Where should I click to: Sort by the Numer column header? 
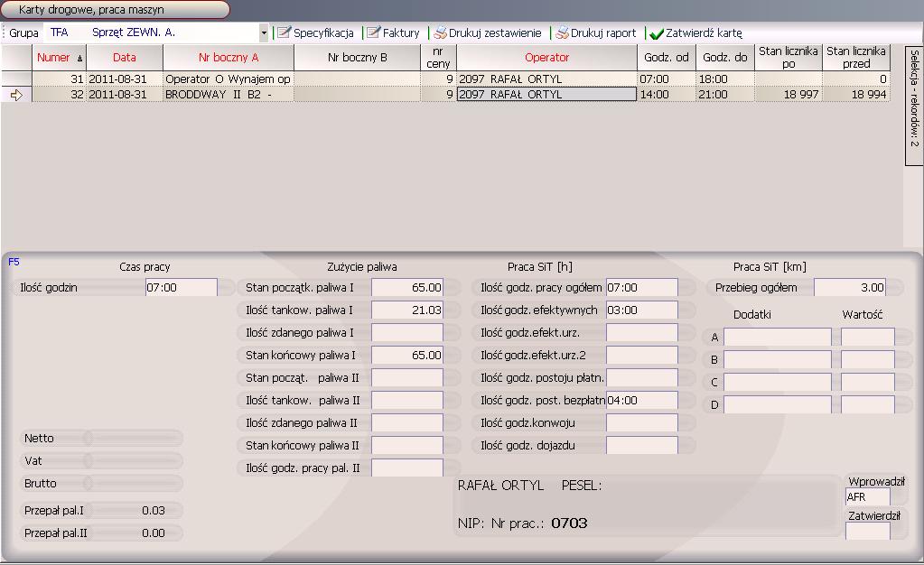59,58
